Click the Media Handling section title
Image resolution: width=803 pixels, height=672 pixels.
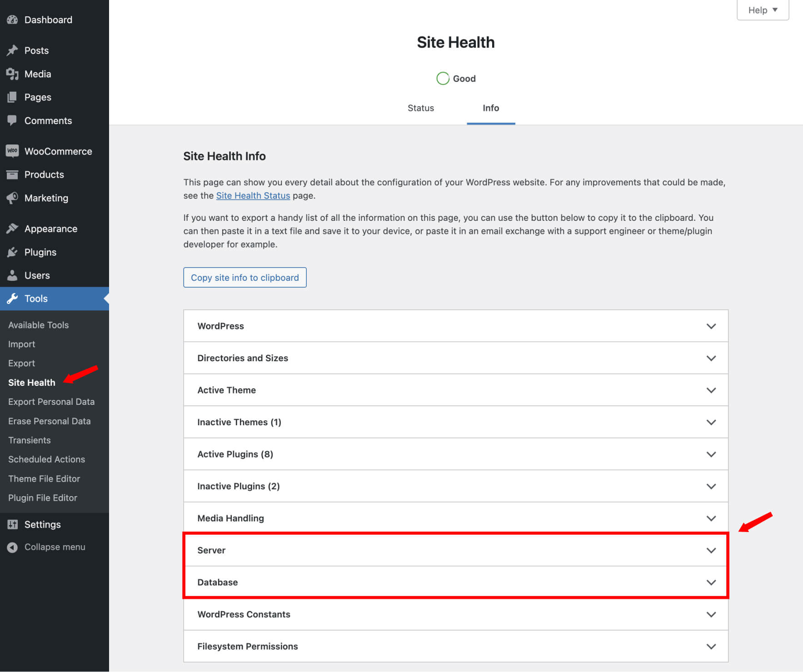pos(231,518)
